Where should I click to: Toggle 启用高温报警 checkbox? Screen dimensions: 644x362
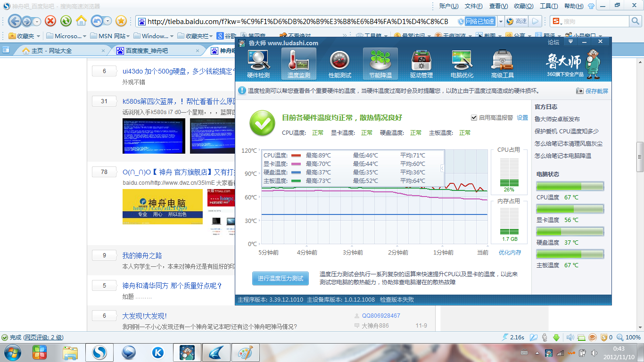pyautogui.click(x=474, y=118)
